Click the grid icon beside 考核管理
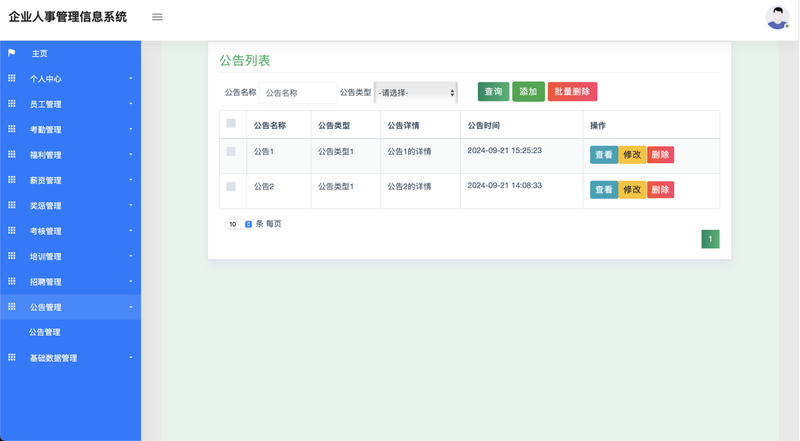The width and height of the screenshot is (800, 441). [x=12, y=230]
